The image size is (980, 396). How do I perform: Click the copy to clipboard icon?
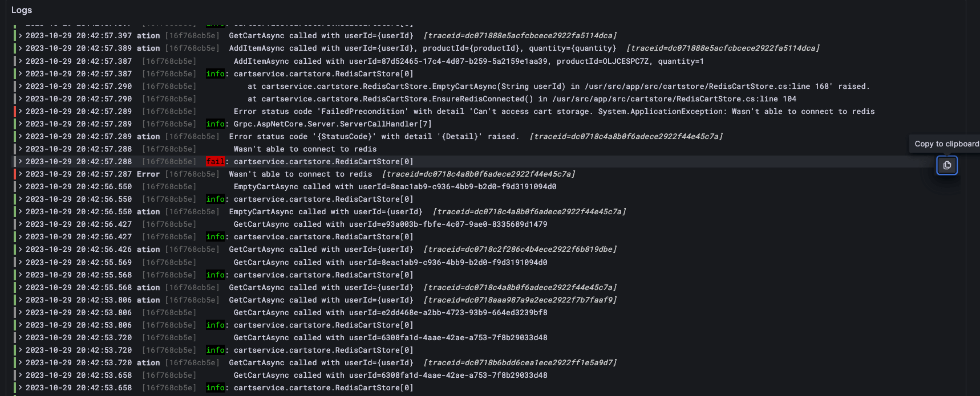tap(947, 166)
